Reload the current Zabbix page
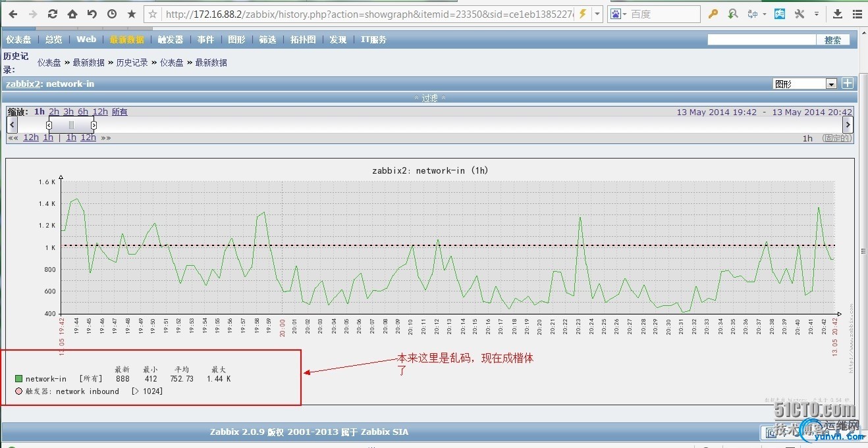The width and height of the screenshot is (868, 448). pos(53,14)
